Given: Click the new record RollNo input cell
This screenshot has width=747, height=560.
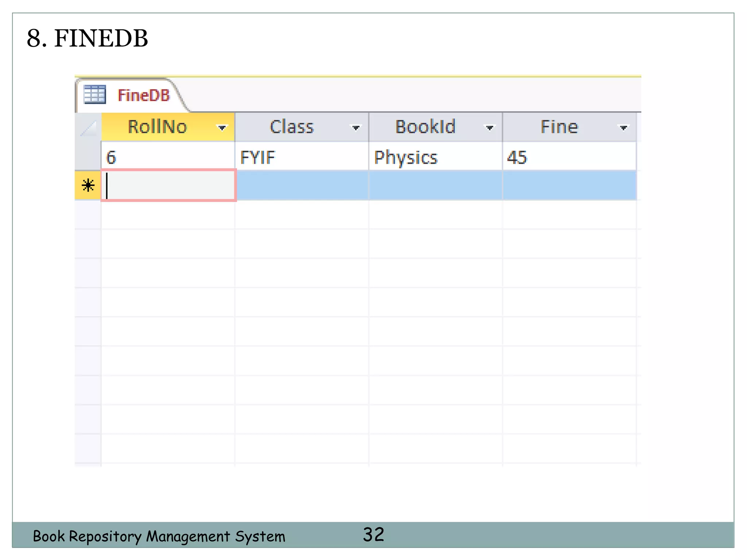Looking at the screenshot, I should [169, 185].
